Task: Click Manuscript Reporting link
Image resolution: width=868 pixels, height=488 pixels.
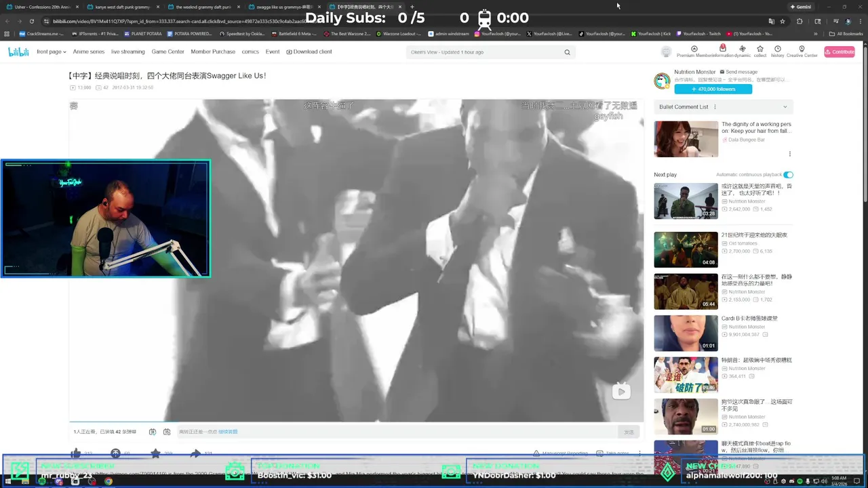Action: (560, 453)
